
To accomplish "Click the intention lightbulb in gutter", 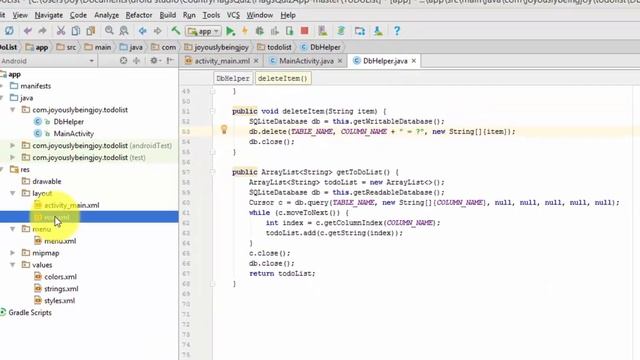I will pos(224,130).
